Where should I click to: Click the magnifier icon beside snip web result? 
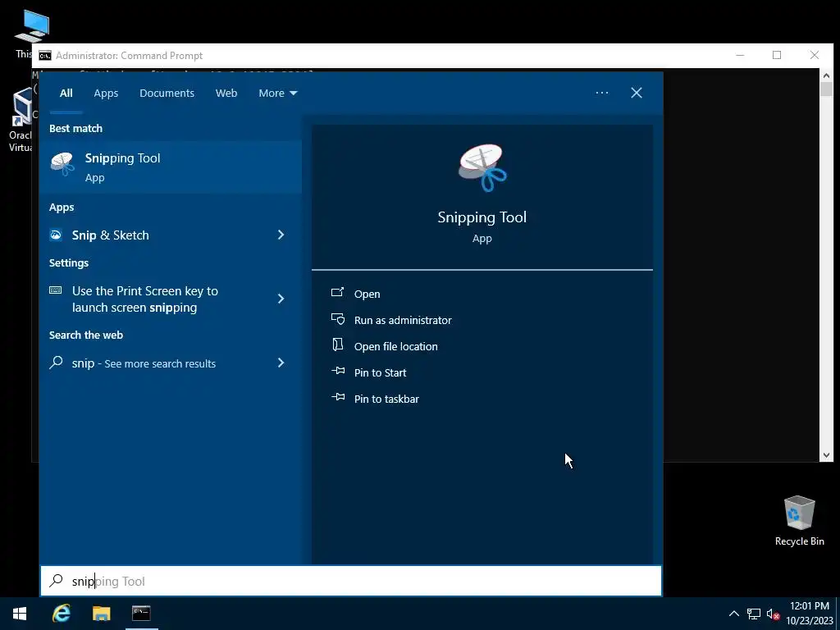pyautogui.click(x=56, y=363)
